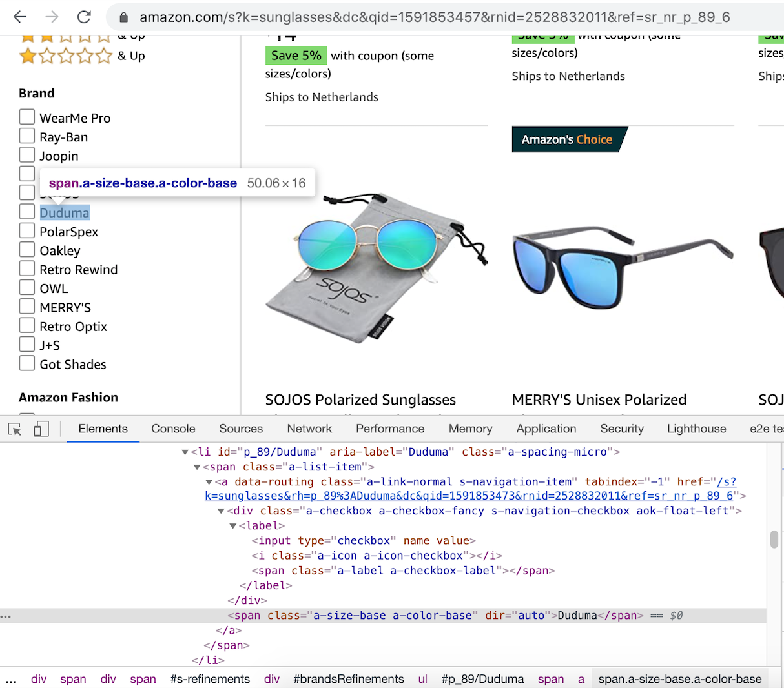Check the Retro Rewind checkbox
Screen dimensions: 784x688
[x=26, y=268]
